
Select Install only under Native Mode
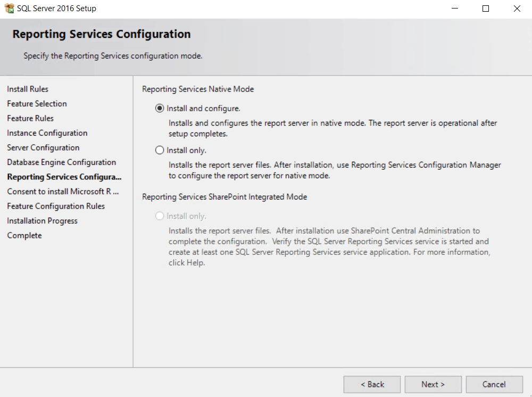pyautogui.click(x=159, y=150)
